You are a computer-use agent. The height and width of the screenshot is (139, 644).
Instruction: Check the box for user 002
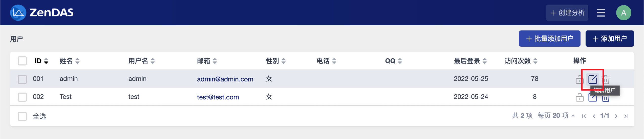[x=22, y=97]
